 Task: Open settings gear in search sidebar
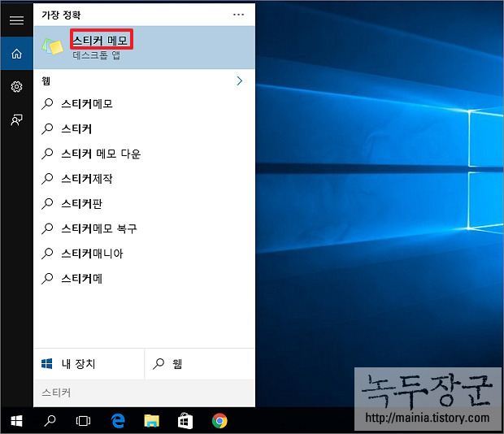click(x=17, y=86)
